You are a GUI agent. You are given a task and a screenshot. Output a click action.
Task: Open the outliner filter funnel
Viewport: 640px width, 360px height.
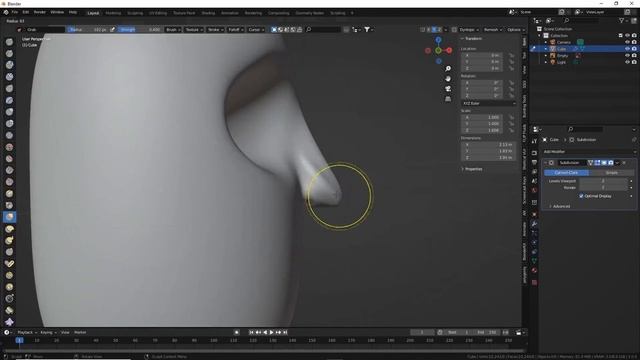click(622, 20)
